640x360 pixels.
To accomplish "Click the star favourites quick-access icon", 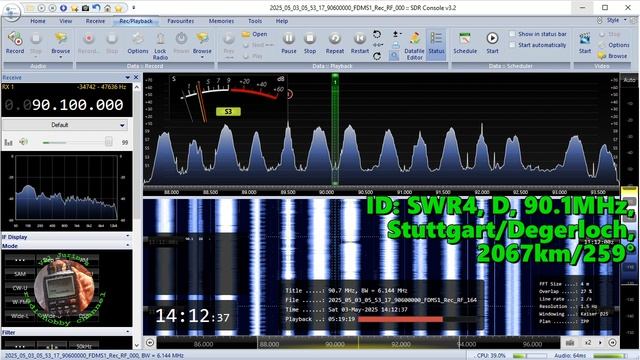I will (118, 8).
